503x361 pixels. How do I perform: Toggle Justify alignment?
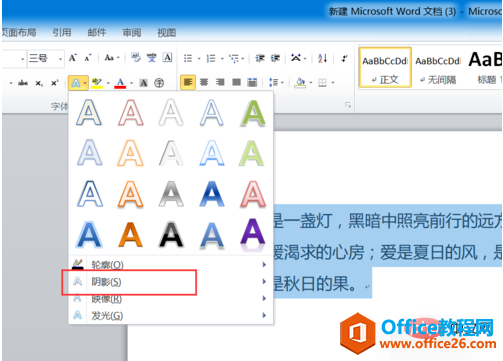[236, 82]
